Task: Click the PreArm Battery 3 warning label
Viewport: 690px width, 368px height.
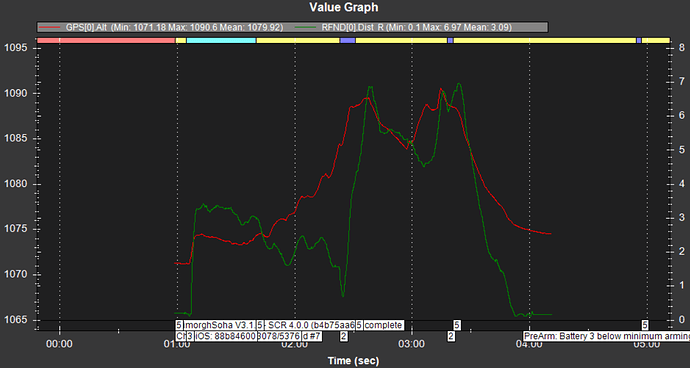Action: click(606, 336)
